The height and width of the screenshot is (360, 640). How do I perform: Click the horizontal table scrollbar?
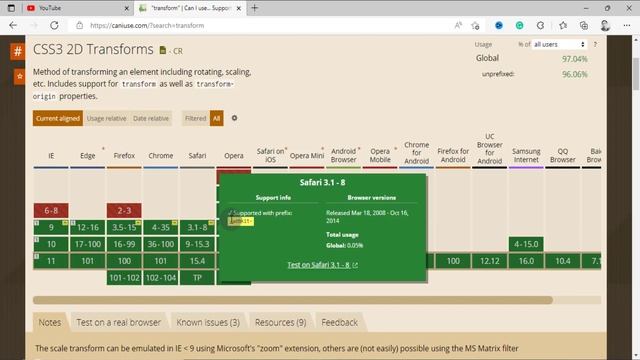coord(293,300)
